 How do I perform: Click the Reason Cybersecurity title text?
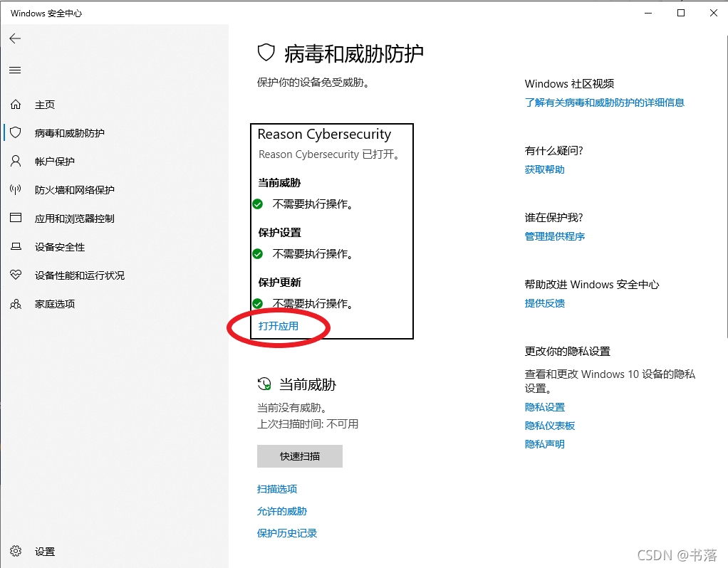pos(324,135)
